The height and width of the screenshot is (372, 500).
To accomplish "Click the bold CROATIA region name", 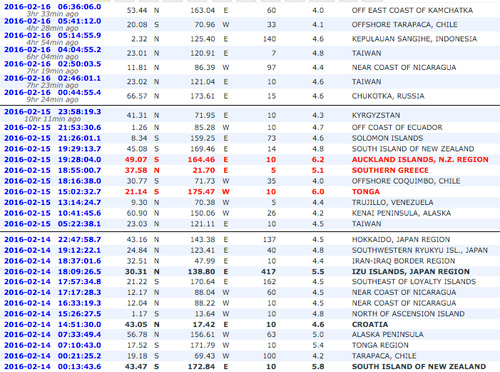I will (x=370, y=324).
